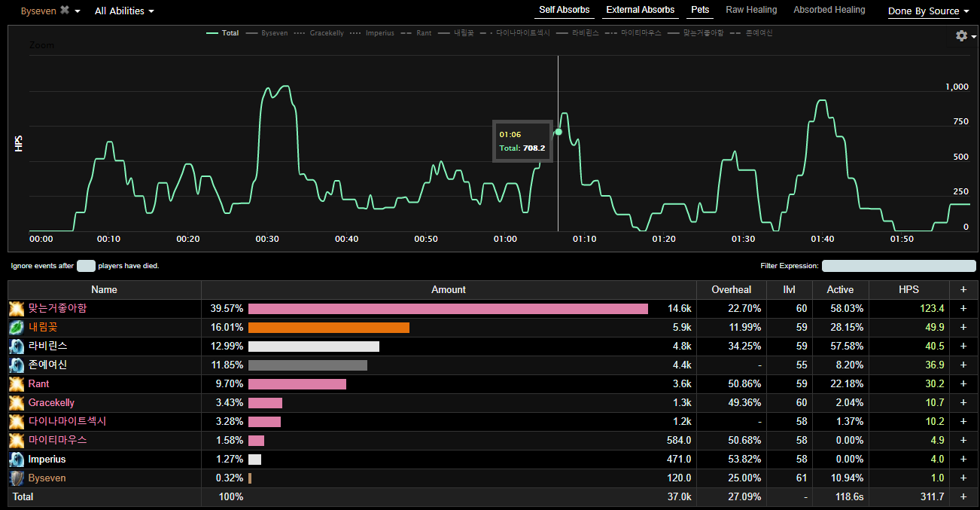Click the plus icon in the Rant row

click(963, 384)
